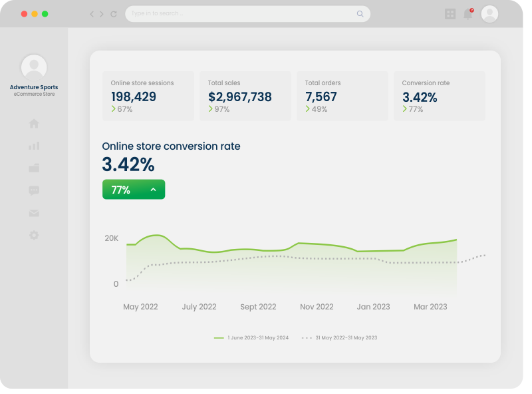Toggle the 31 May 2022–31 May 2023 legend
The width and height of the screenshot is (532, 394).
pos(340,338)
